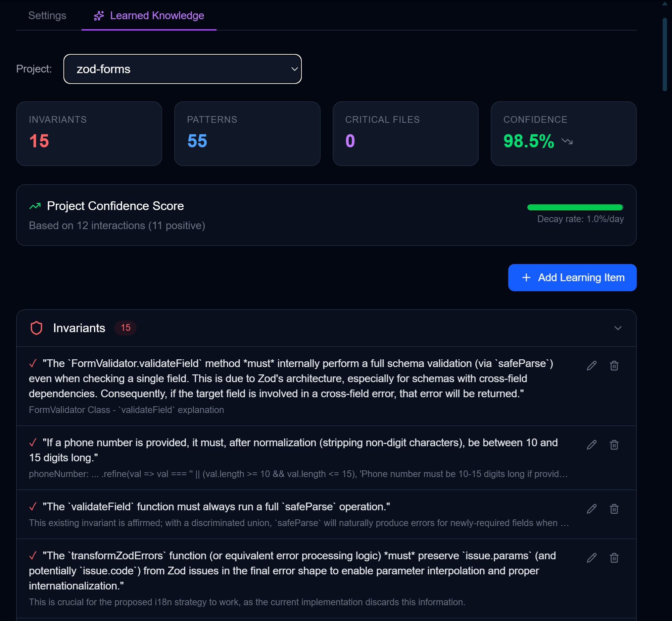Delete the transformZodErrors invariant
Screen dimensions: 672x621
tap(614, 558)
